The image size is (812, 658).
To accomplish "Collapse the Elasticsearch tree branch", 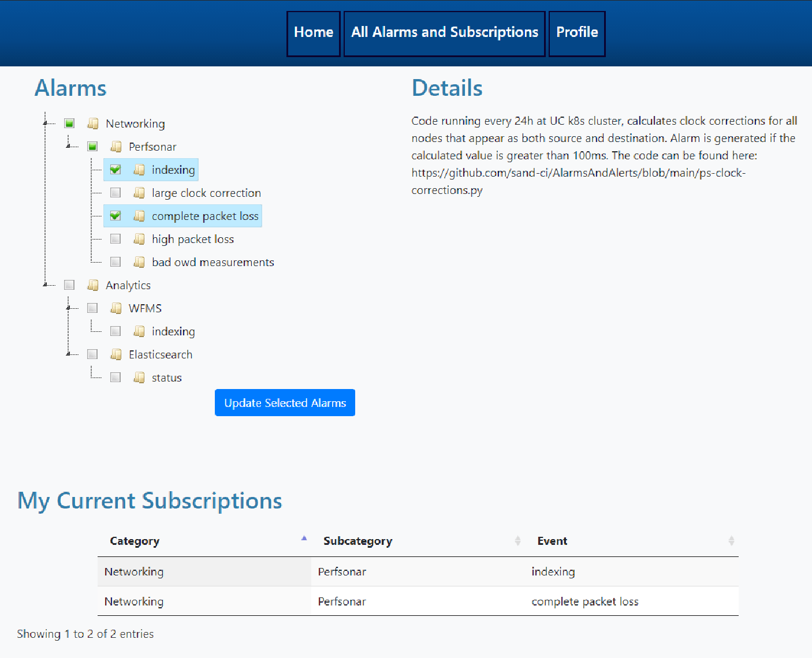I will pos(69,354).
